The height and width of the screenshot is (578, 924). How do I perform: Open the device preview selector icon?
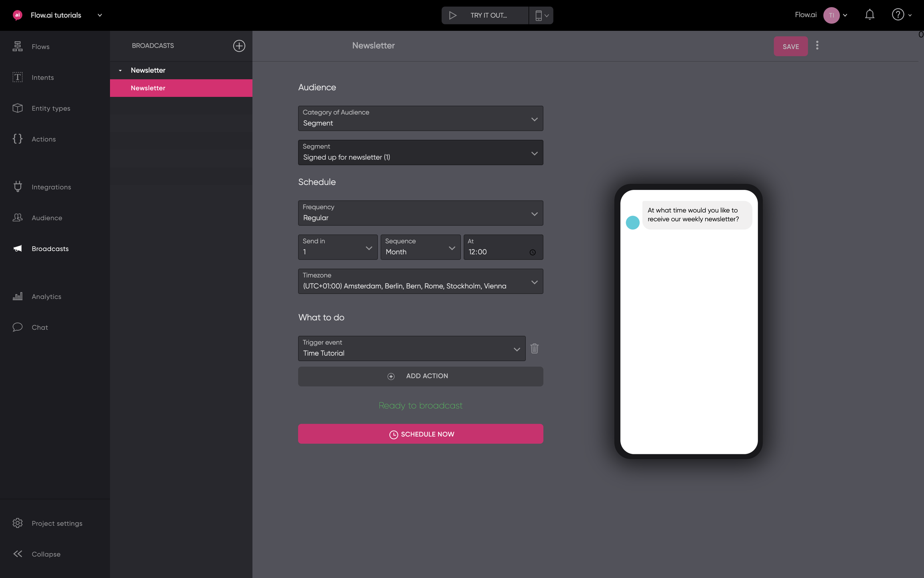pyautogui.click(x=541, y=15)
